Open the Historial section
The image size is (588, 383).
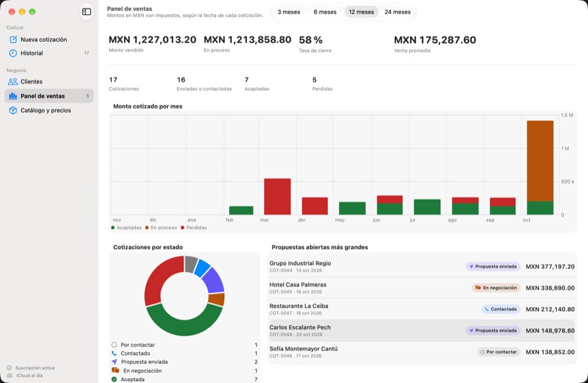[x=49, y=54]
